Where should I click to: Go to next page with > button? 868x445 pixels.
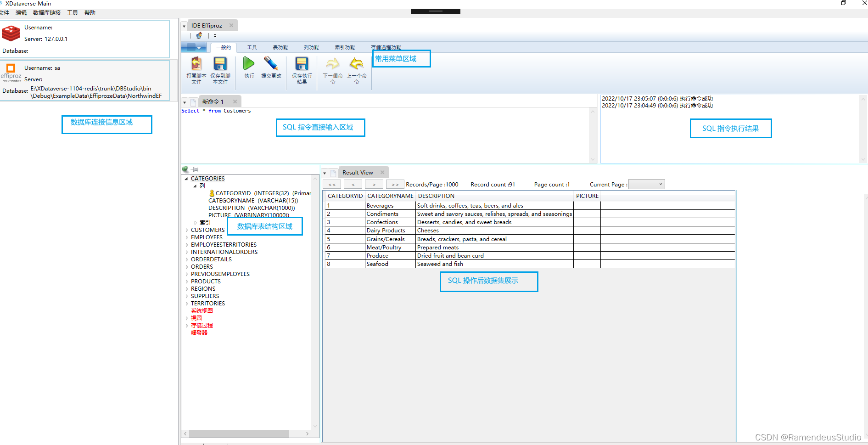tap(374, 185)
